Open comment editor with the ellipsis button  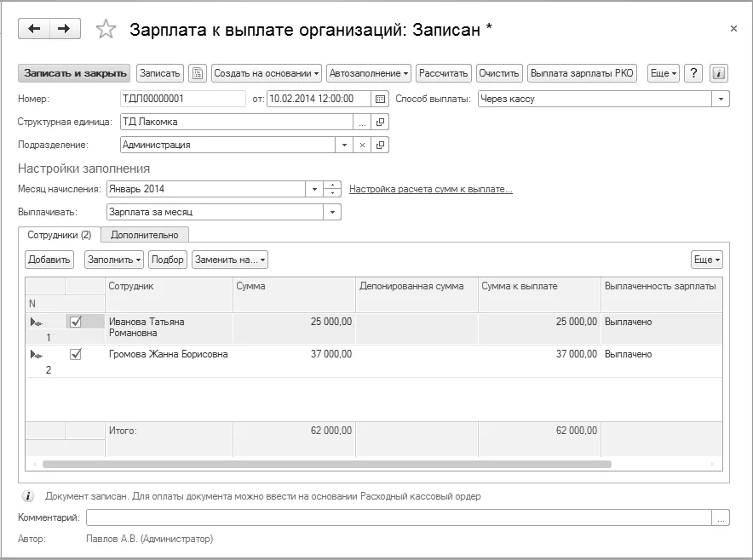[721, 517]
